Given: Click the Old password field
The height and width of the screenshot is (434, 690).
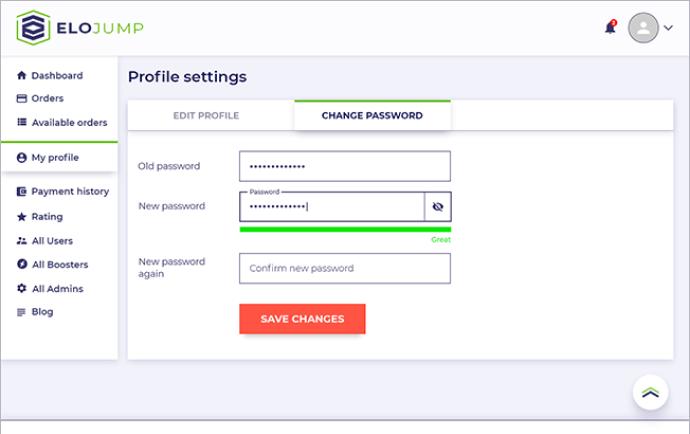Looking at the screenshot, I should pos(345,166).
